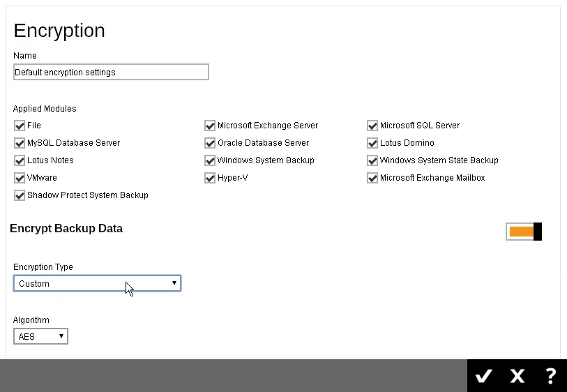The height and width of the screenshot is (392, 567).
Task: Uncheck the Lotus Domino checkbox
Action: [372, 143]
